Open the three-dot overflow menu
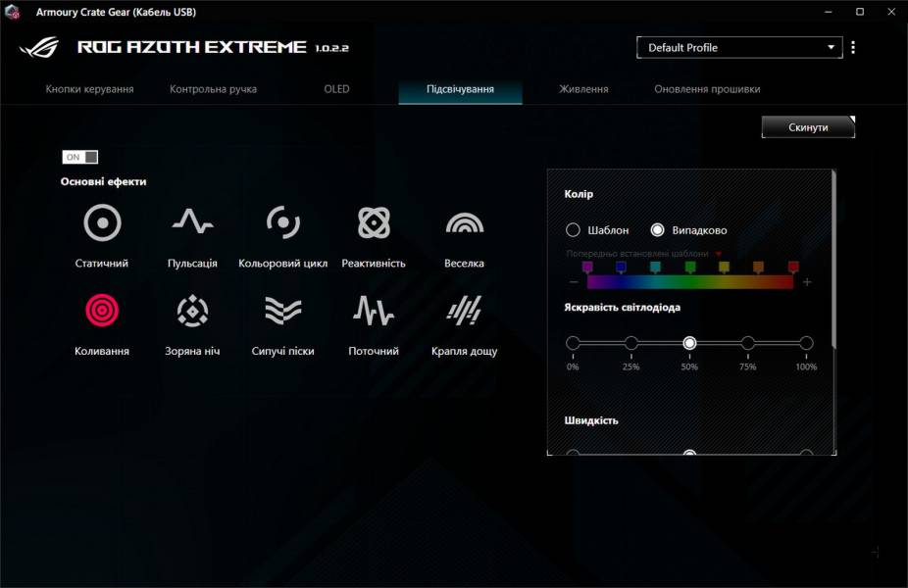The image size is (908, 588). point(854,47)
